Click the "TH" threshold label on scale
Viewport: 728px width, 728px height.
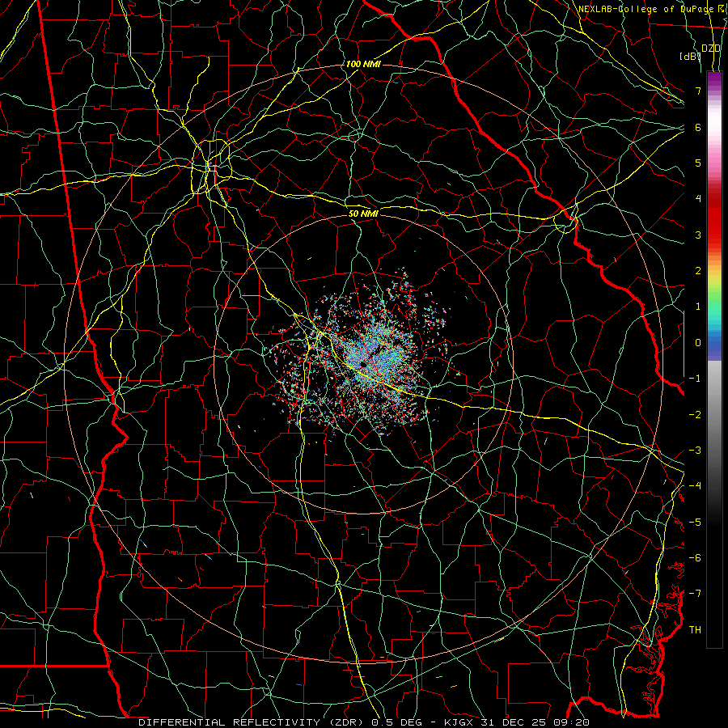coord(695,630)
